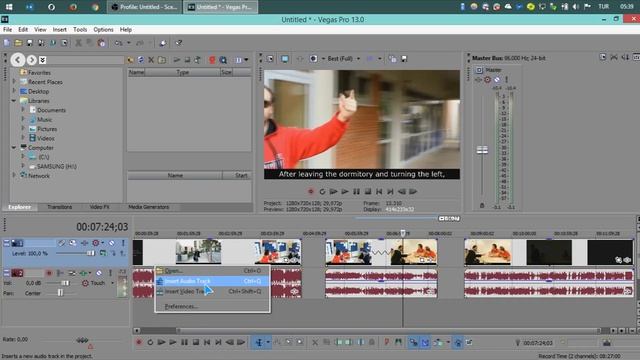Image resolution: width=640 pixels, height=360 pixels.
Task: Arm audio track 2 for record
Action: tap(49, 273)
